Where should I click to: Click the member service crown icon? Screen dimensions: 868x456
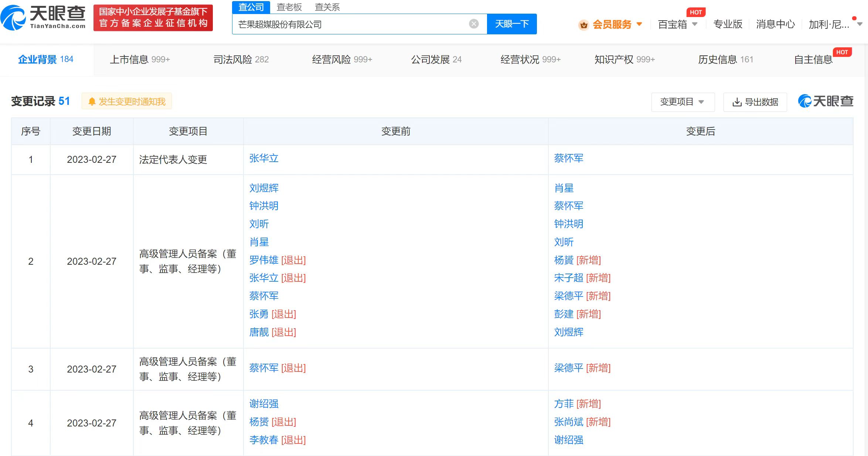point(583,25)
